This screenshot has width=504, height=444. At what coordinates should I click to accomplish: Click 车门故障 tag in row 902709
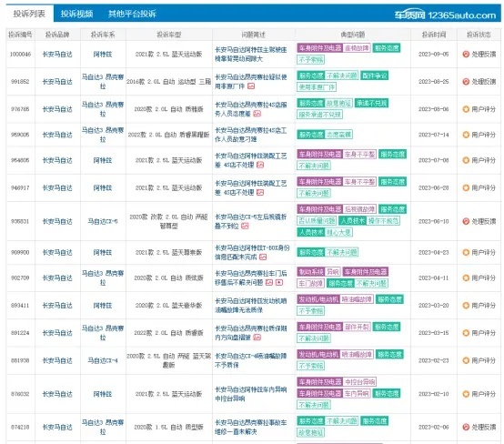311,283
